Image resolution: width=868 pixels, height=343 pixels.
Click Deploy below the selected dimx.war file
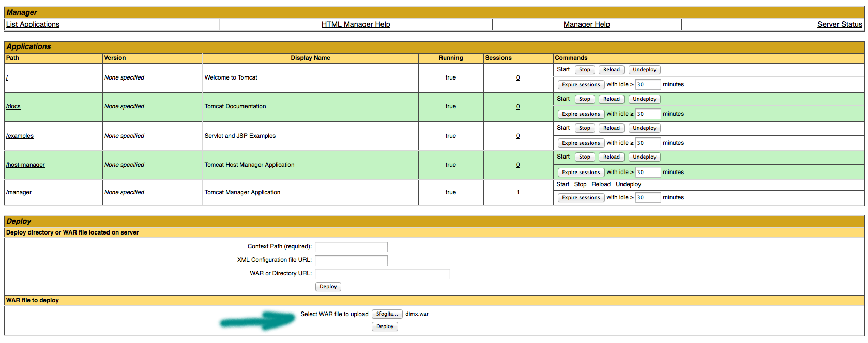[385, 326]
